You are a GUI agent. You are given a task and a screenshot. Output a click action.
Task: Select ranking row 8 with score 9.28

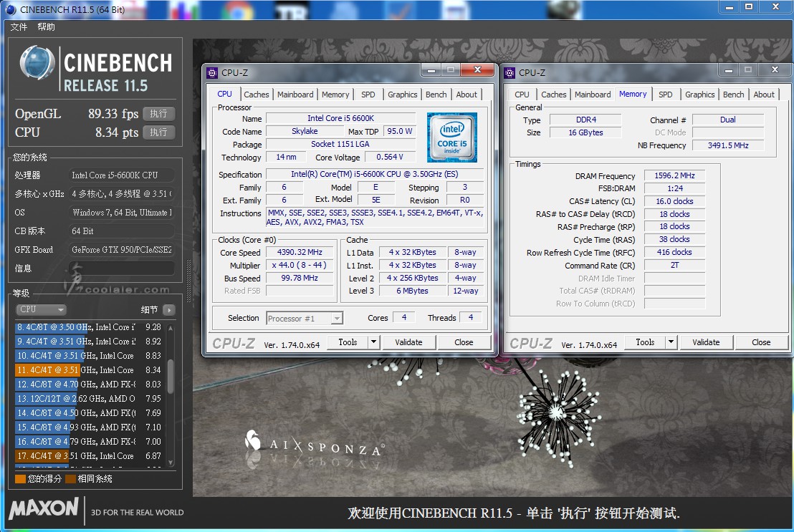pyautogui.click(x=90, y=327)
